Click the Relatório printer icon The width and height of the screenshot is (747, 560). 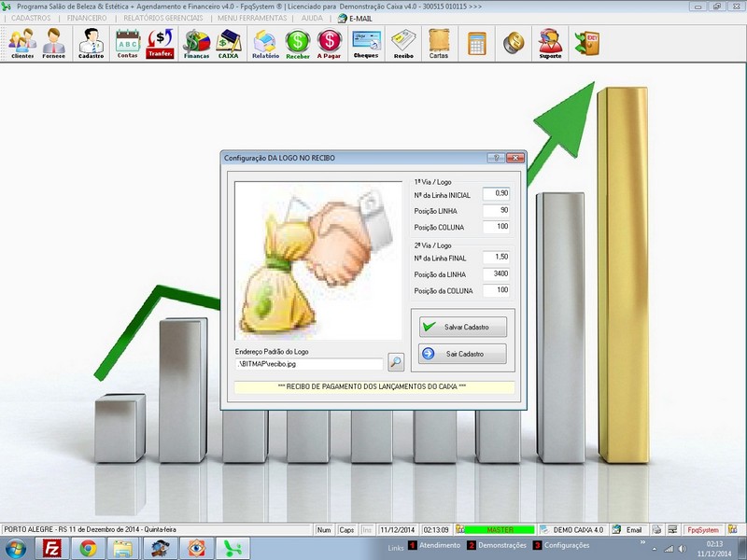click(265, 43)
